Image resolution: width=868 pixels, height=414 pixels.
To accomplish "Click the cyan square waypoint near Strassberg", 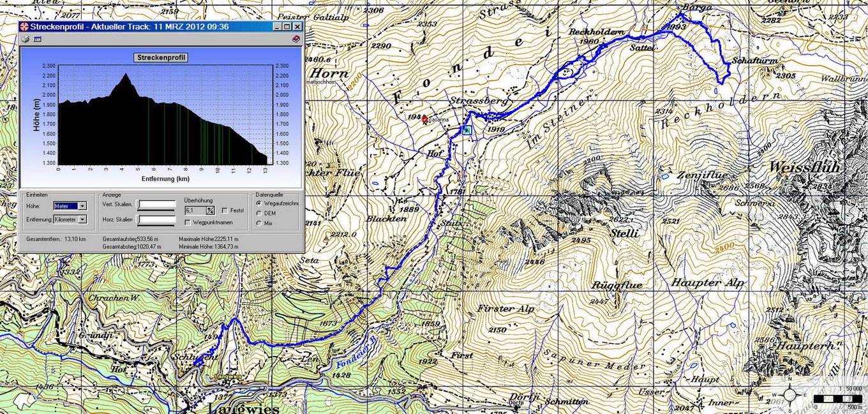I will [x=467, y=130].
